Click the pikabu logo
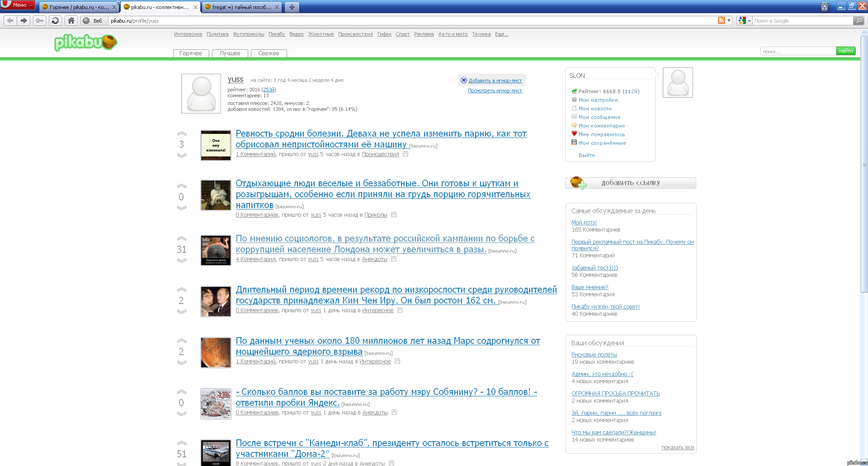The height and width of the screenshot is (466, 868). (x=85, y=43)
